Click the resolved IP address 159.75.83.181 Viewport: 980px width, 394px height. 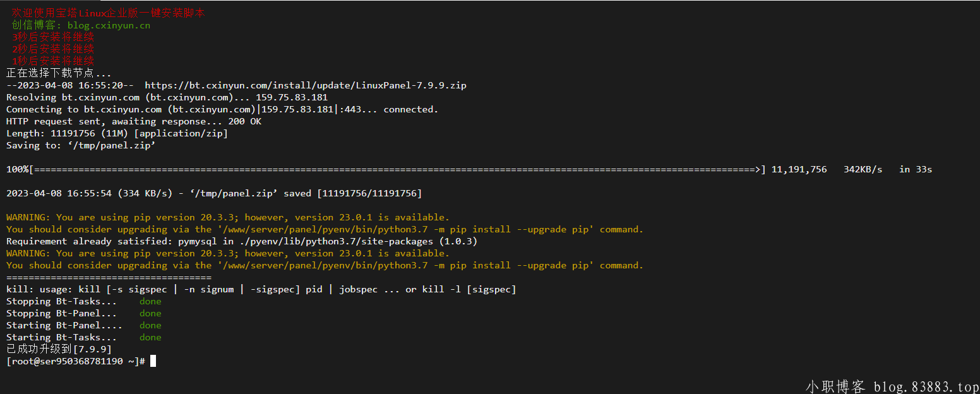click(292, 97)
